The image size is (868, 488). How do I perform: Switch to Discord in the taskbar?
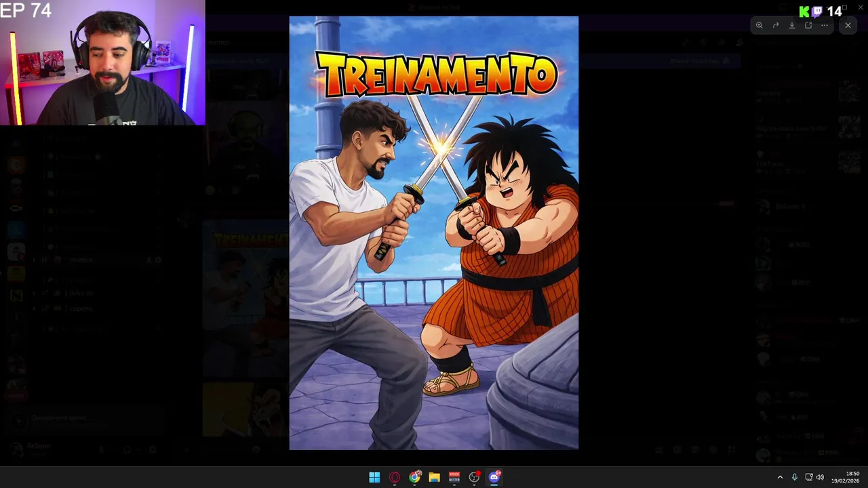(494, 477)
